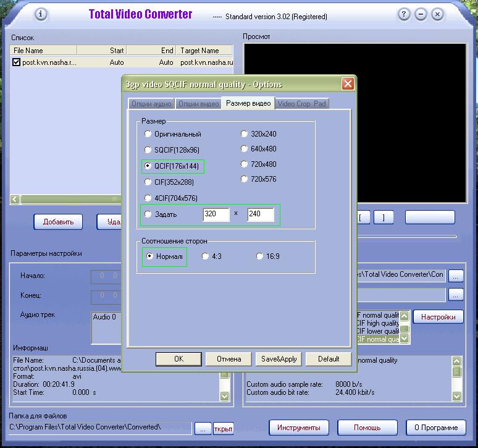Image resolution: width=478 pixels, height=448 pixels.
Task: Choose 640x480 size radio button
Action: pos(244,148)
